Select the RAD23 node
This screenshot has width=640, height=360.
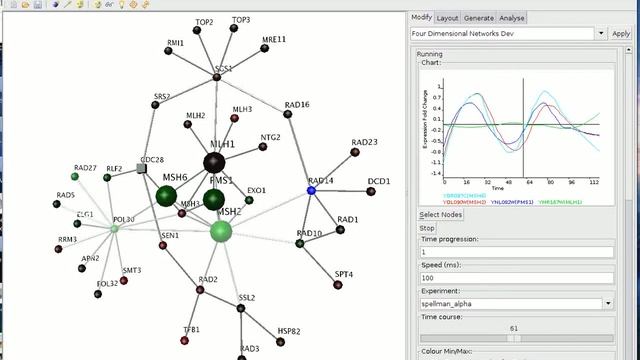(355, 152)
